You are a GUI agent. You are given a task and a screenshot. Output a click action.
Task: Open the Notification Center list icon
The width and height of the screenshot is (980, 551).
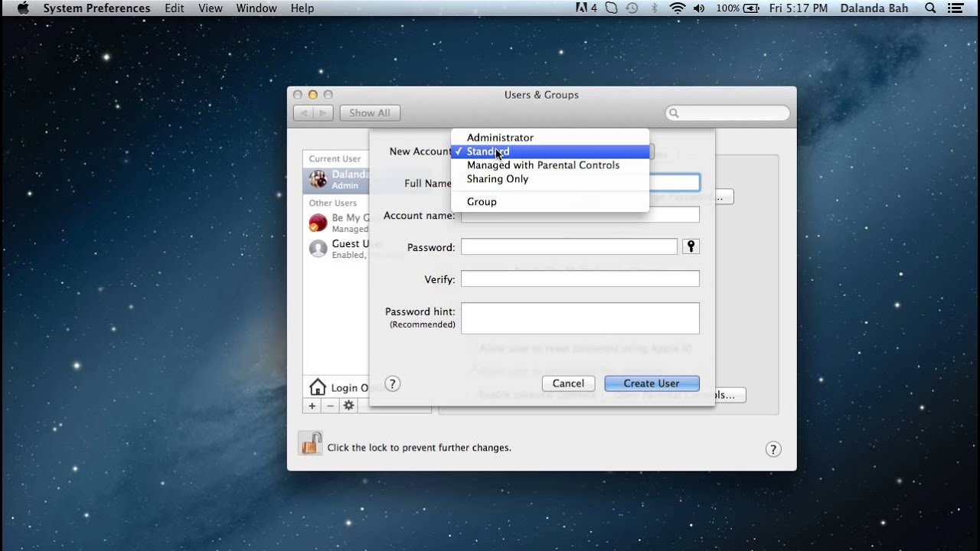[x=955, y=8]
